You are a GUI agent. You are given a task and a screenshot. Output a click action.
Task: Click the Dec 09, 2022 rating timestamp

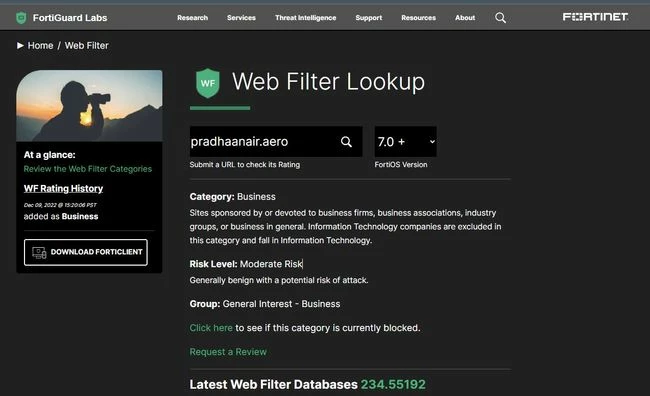[60, 205]
